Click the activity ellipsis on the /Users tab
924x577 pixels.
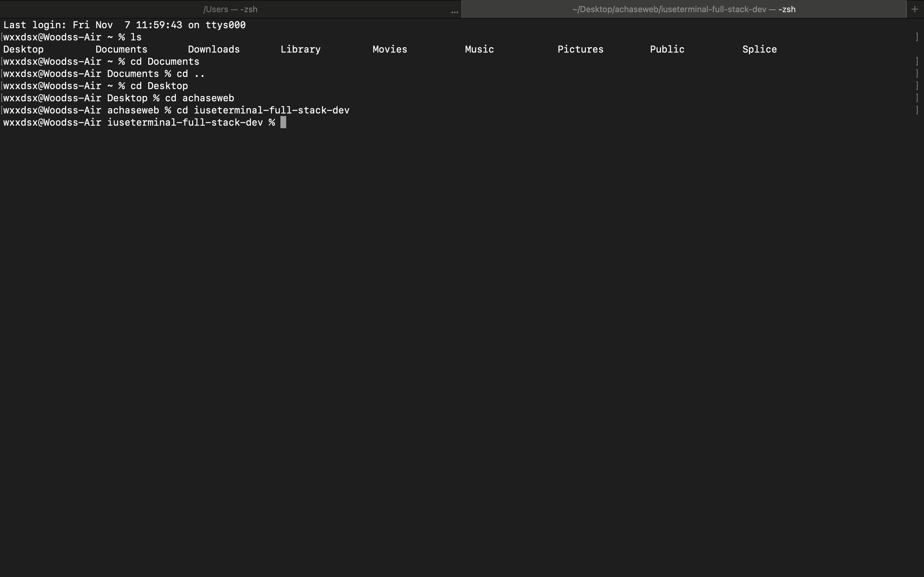coord(454,12)
